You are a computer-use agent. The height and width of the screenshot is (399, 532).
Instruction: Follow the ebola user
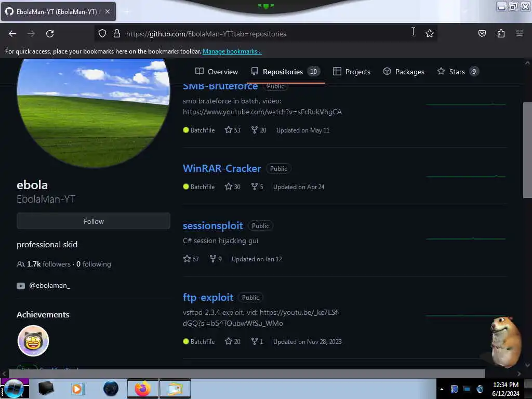[x=94, y=221]
